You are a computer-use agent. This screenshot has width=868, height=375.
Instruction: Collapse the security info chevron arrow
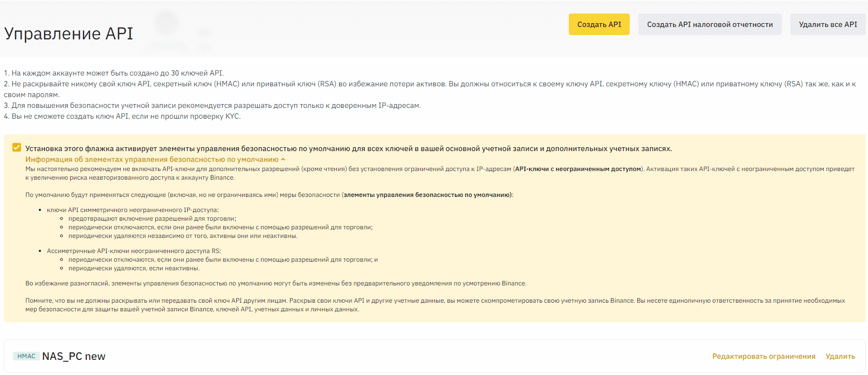283,160
